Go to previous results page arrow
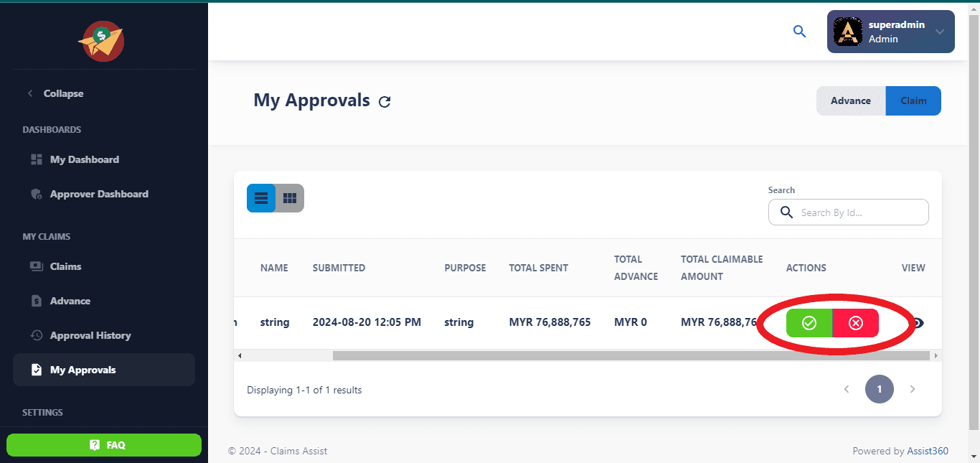Screen dimensions: 980x463 point(847,389)
